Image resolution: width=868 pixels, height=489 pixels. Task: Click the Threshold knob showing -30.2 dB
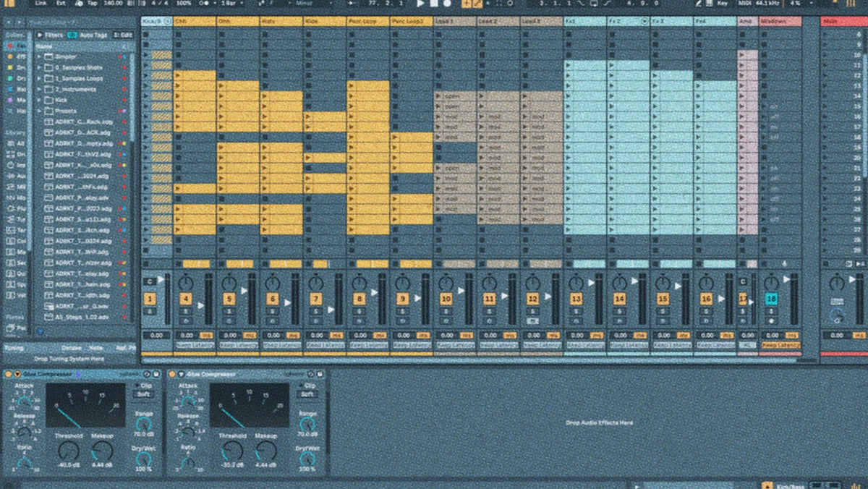(232, 452)
